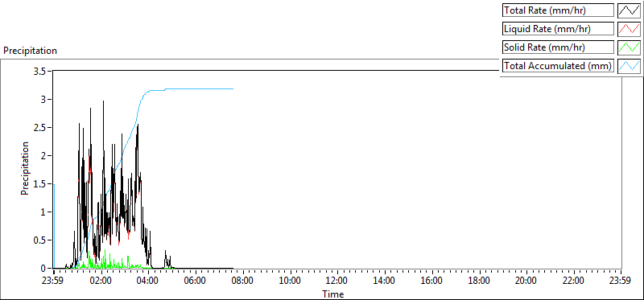The width and height of the screenshot is (644, 300).
Task: Click the 12:00 time tick label
Action: click(x=337, y=282)
